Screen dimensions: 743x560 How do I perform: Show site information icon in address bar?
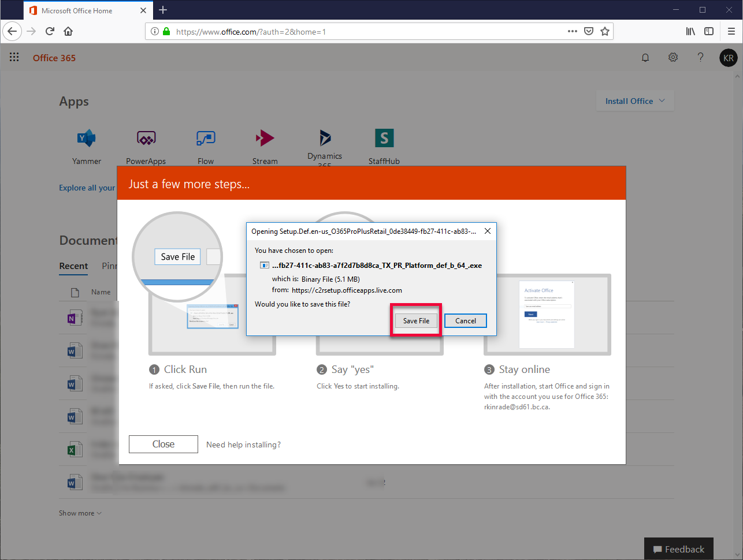pos(155,32)
